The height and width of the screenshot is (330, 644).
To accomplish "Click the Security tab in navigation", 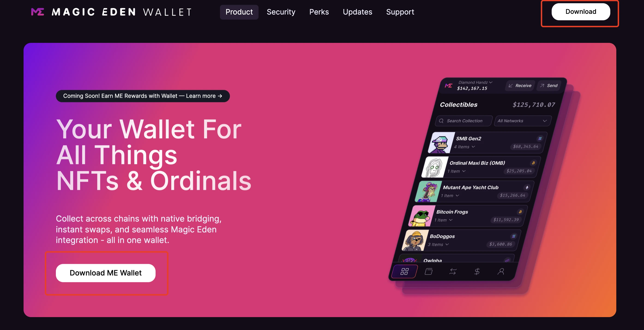I will (x=281, y=12).
